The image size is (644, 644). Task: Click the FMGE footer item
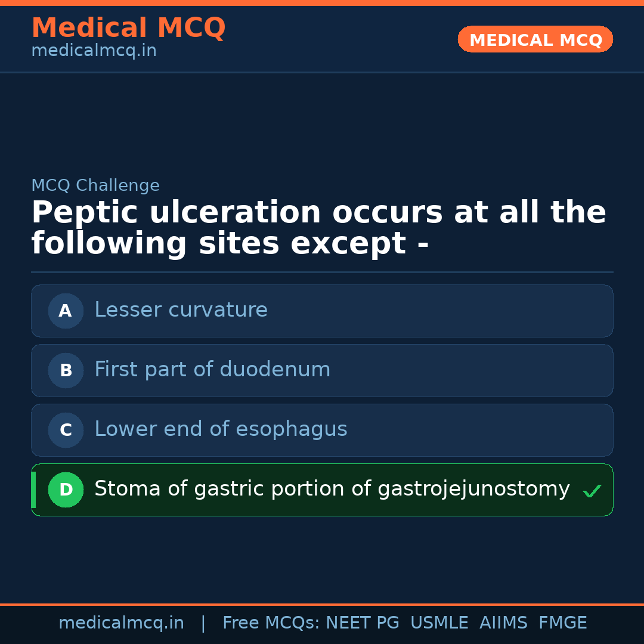click(562, 623)
